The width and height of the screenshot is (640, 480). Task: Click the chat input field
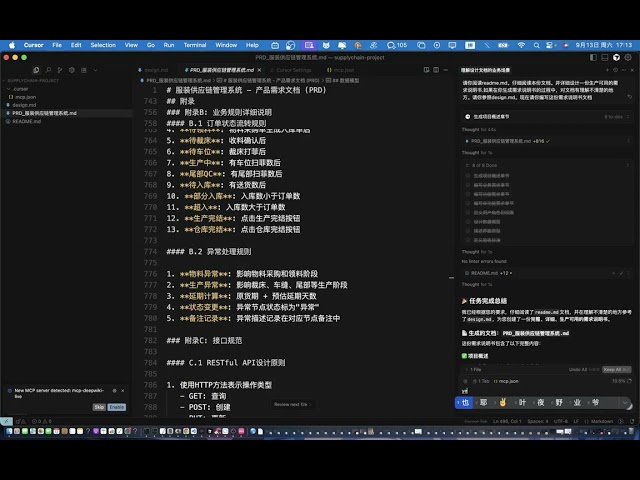(x=545, y=391)
